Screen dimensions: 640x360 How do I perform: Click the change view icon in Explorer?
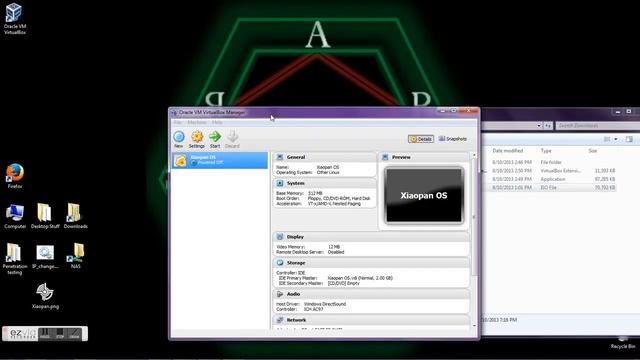(x=607, y=139)
